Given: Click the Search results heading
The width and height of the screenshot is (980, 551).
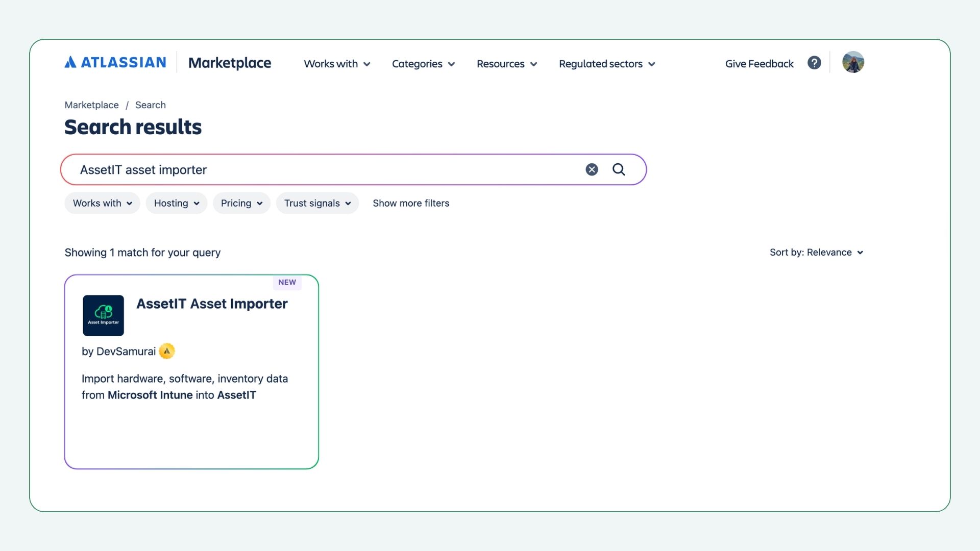Looking at the screenshot, I should pos(133,127).
